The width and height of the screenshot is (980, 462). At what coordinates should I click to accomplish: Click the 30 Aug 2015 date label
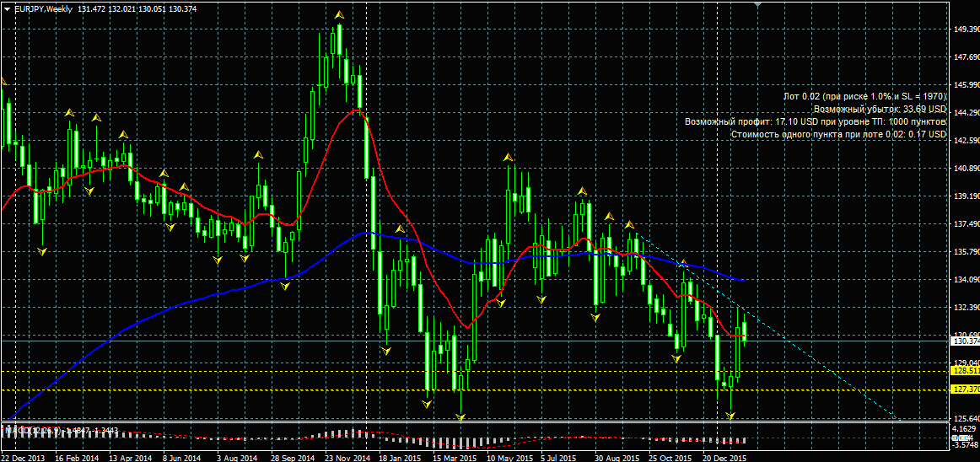(x=617, y=458)
